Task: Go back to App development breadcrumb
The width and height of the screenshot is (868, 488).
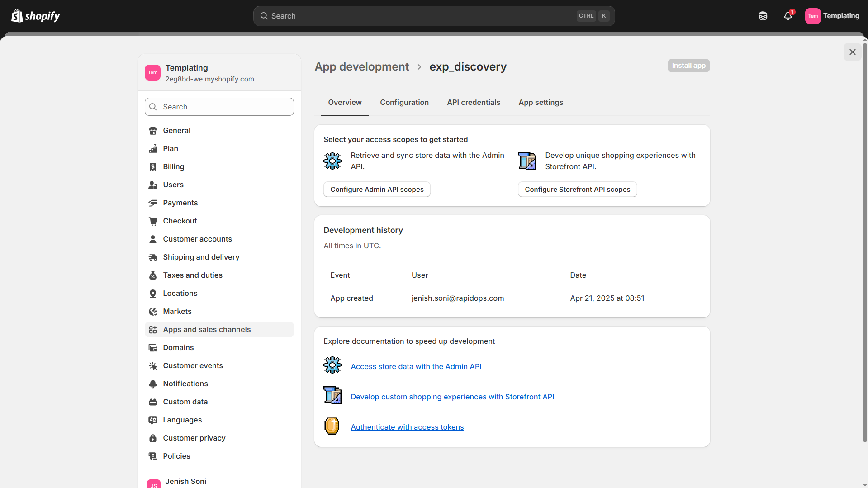Action: click(362, 67)
